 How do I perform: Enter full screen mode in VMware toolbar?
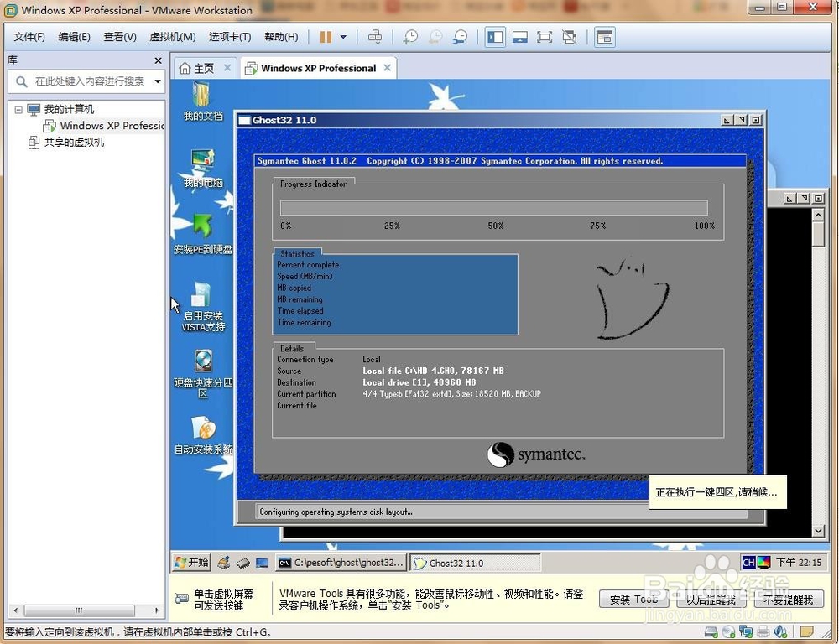tap(545, 37)
